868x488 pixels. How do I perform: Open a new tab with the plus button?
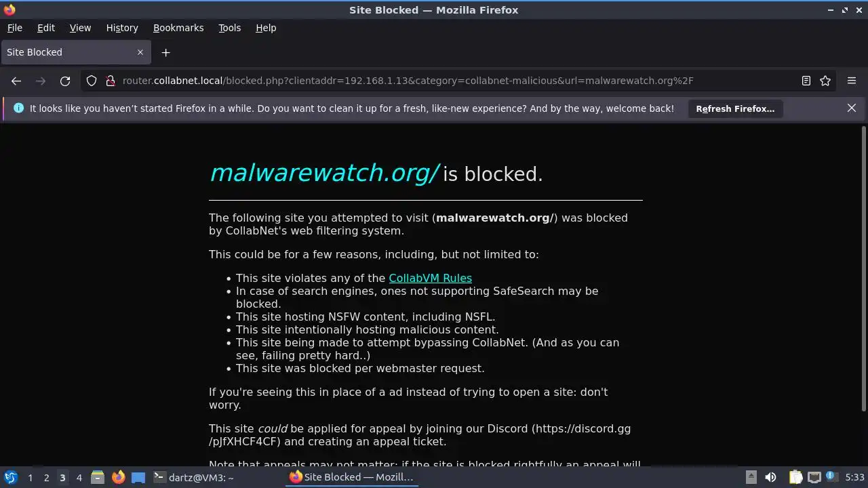tap(165, 52)
